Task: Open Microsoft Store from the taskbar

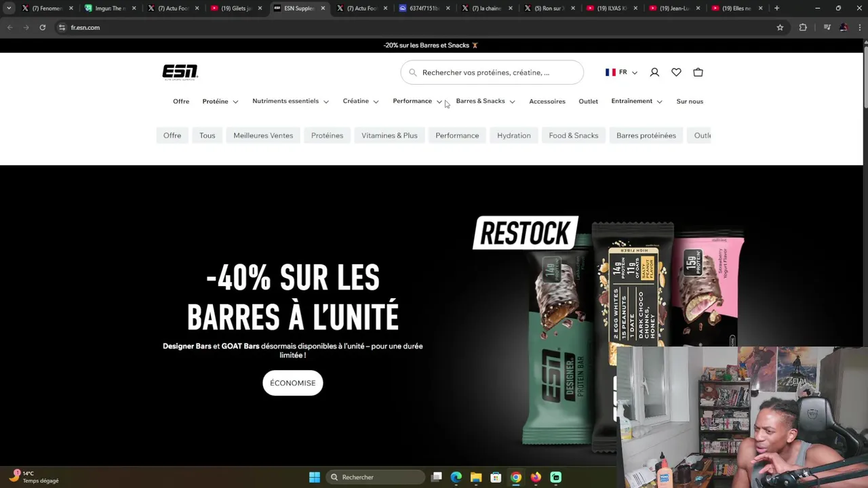Action: coord(496,477)
